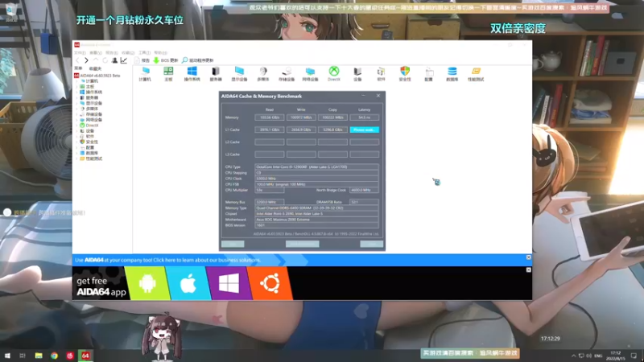Click BIOS 更新 green arrow toolbar button

click(x=166, y=60)
